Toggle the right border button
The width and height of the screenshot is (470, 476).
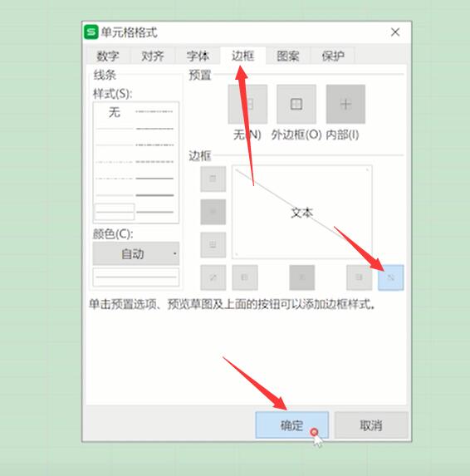(x=360, y=277)
